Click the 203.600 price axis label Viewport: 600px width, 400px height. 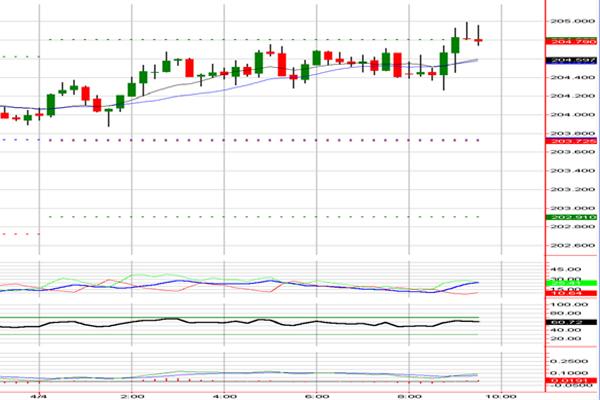(x=572, y=152)
